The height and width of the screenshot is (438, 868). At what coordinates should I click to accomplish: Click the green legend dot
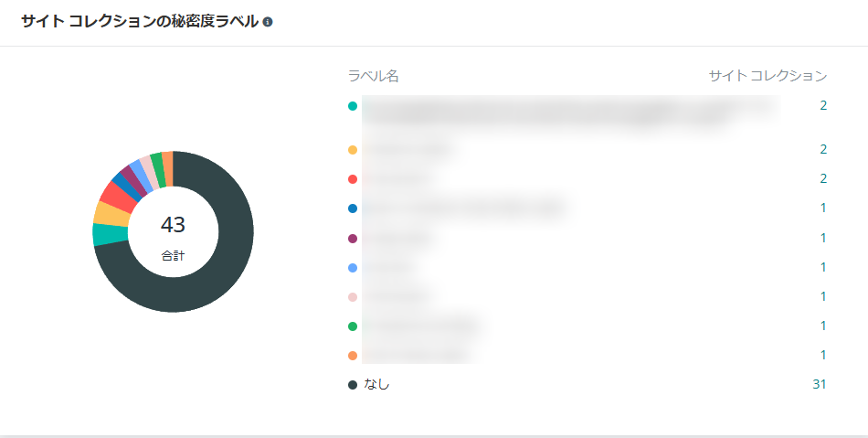(353, 326)
